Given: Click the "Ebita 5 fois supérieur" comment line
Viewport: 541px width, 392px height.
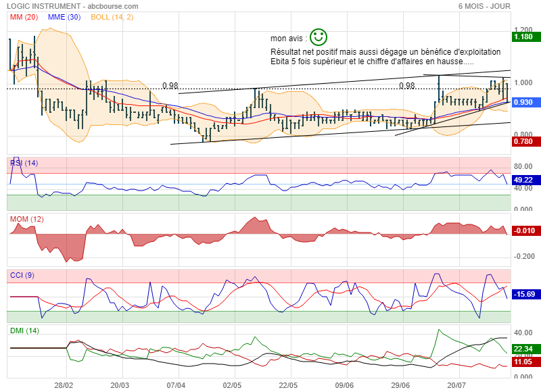Looking at the screenshot, I should pos(372,62).
